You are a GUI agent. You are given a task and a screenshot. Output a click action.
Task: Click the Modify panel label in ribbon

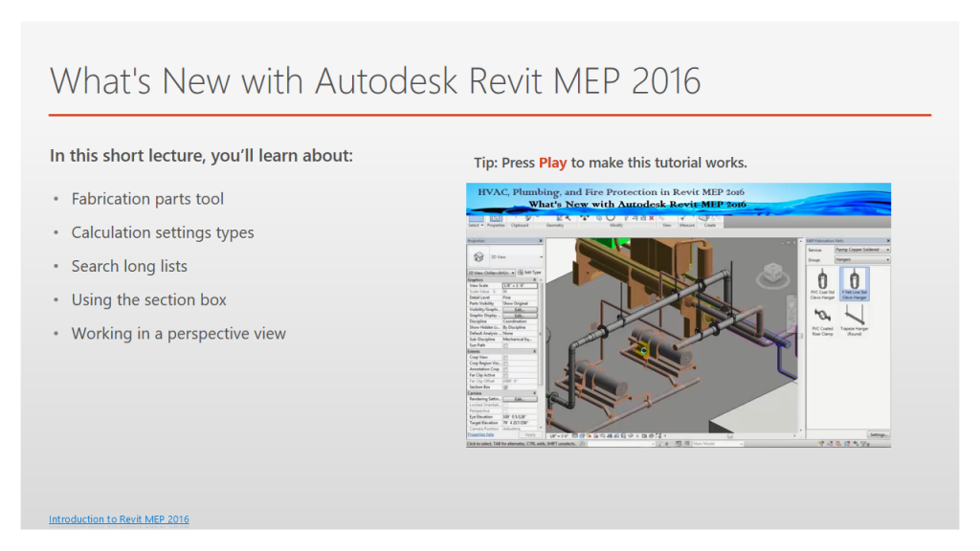point(615,225)
